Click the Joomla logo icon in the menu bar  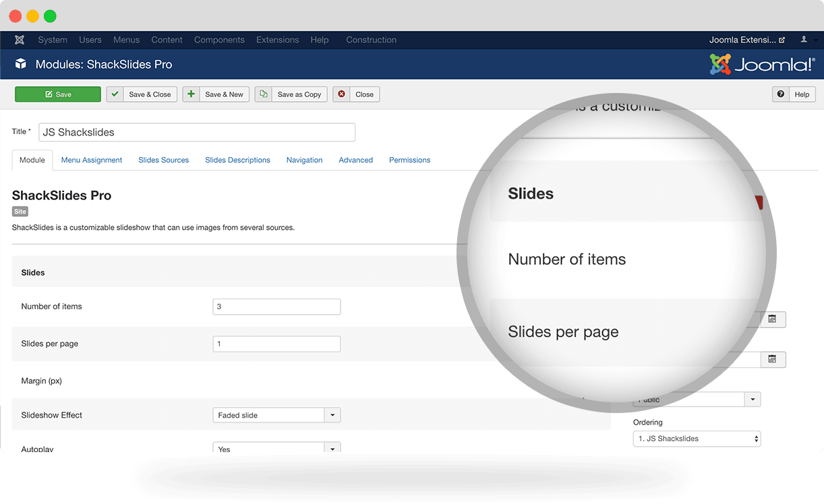[20, 40]
